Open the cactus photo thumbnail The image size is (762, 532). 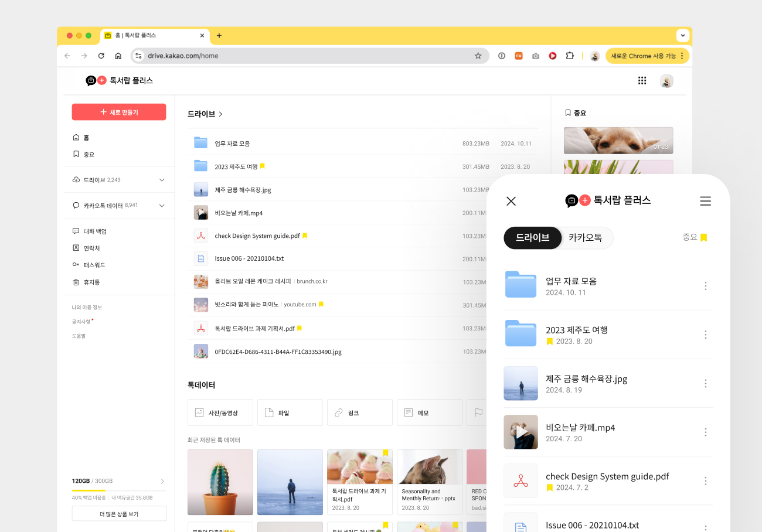coord(220,482)
